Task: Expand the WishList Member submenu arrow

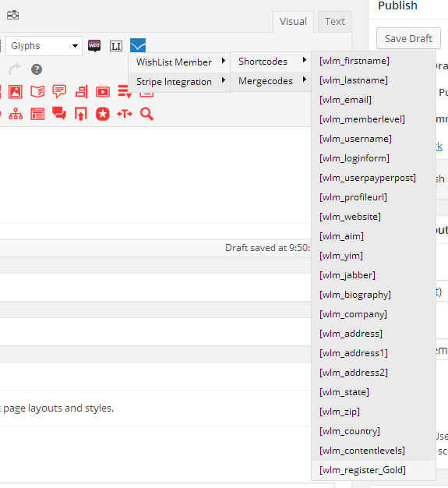Action: [x=223, y=60]
